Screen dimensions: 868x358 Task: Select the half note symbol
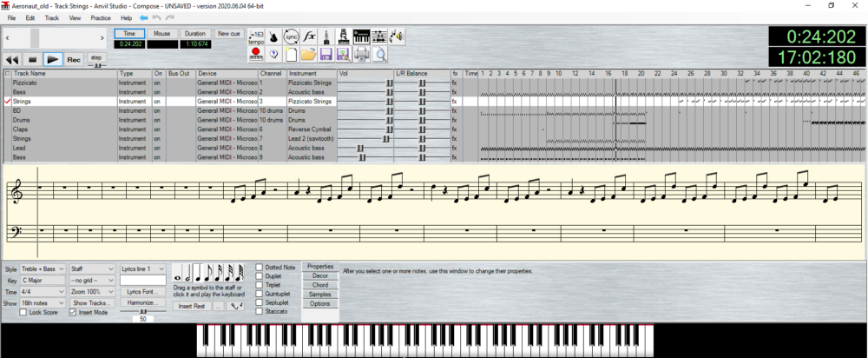(187, 273)
